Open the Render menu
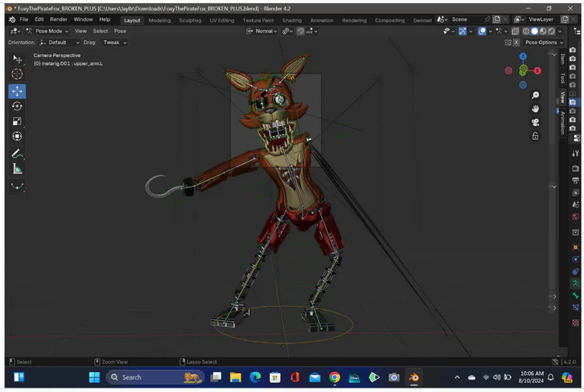 pos(59,19)
